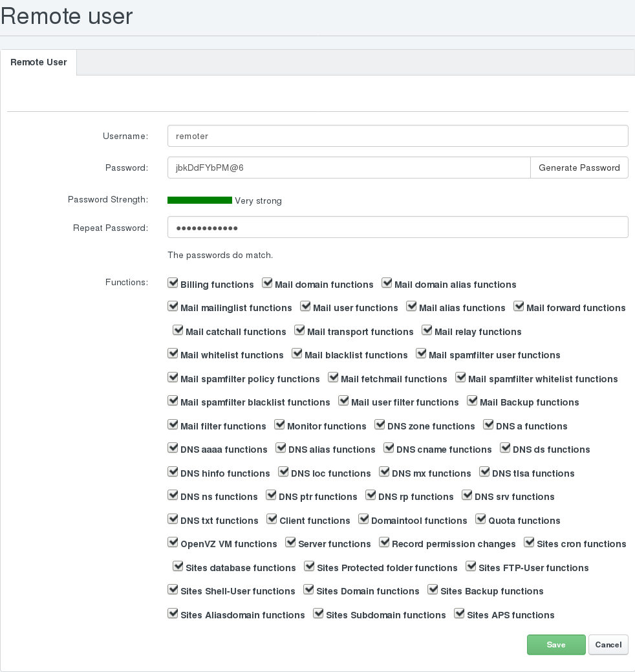Screen dimensions: 635x672
Task: Disable Sites Shell-User functions
Action: pos(173,589)
